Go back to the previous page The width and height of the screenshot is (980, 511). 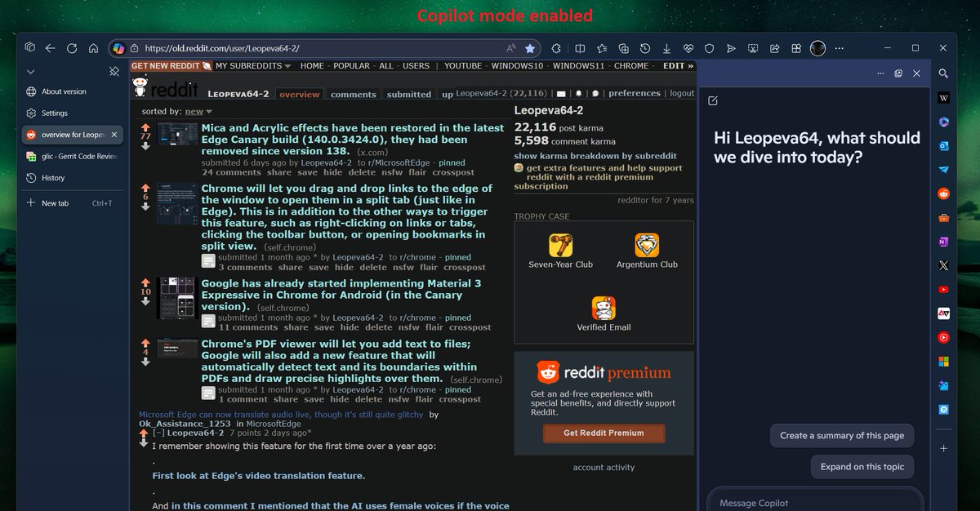click(51, 48)
